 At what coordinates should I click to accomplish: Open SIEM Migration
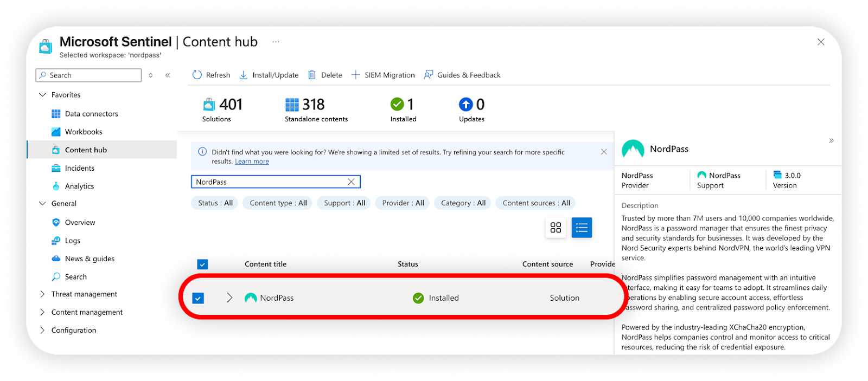[383, 75]
